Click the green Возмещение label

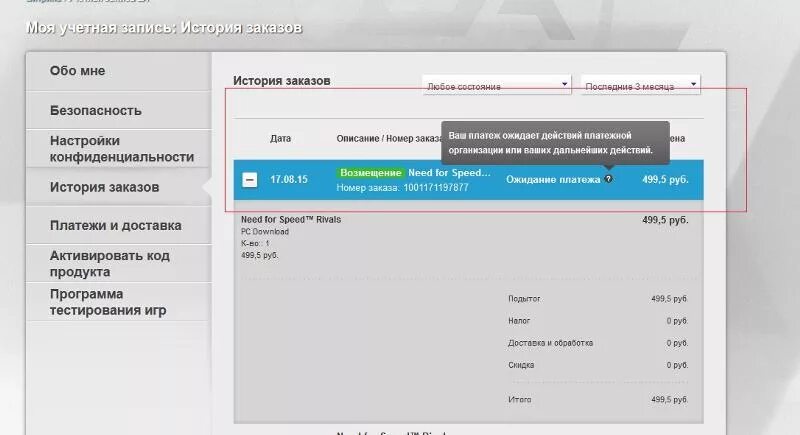370,173
